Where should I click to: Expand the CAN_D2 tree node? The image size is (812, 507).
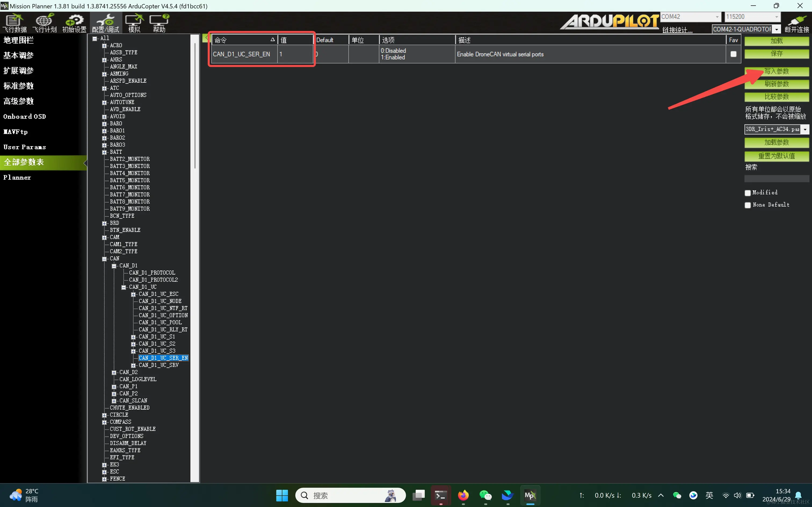(114, 373)
